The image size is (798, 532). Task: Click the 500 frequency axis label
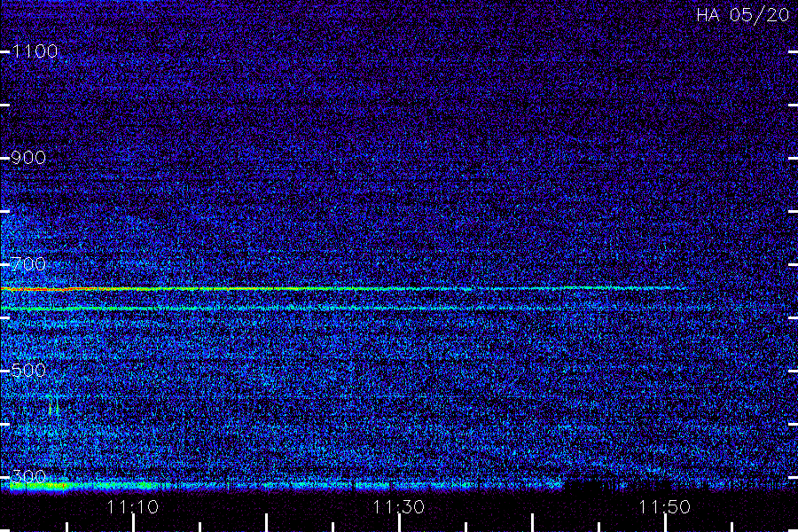(x=28, y=370)
